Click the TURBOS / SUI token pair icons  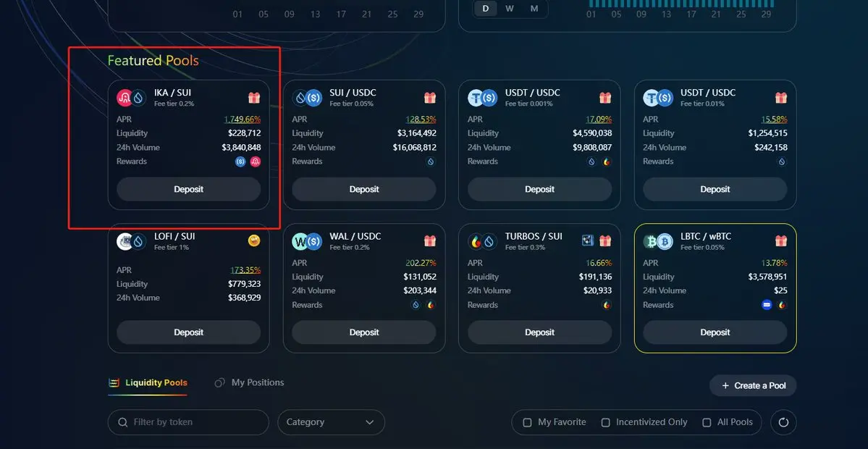tap(482, 241)
